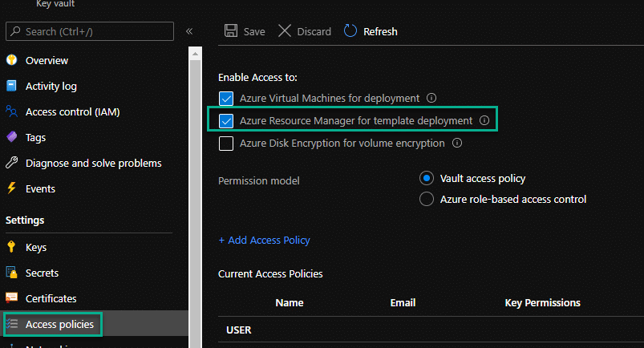This screenshot has height=348, width=644.
Task: Click the Refresh circular arrow icon
Action: pyautogui.click(x=350, y=30)
